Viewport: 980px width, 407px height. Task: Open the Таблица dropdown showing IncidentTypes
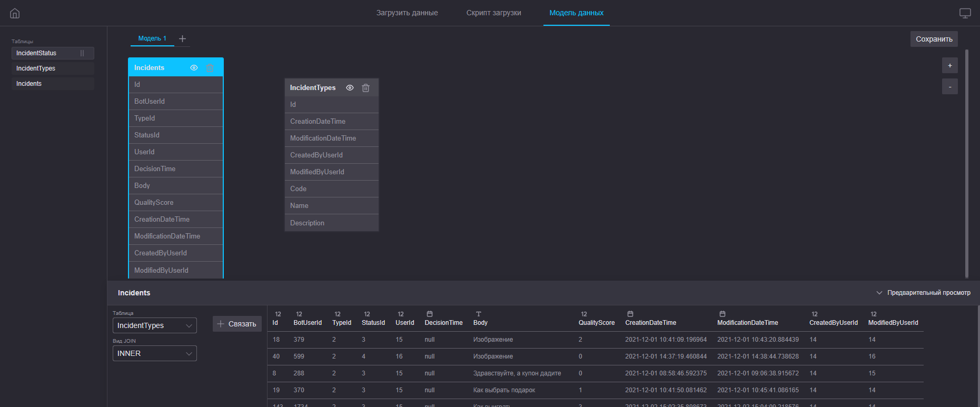click(x=155, y=325)
